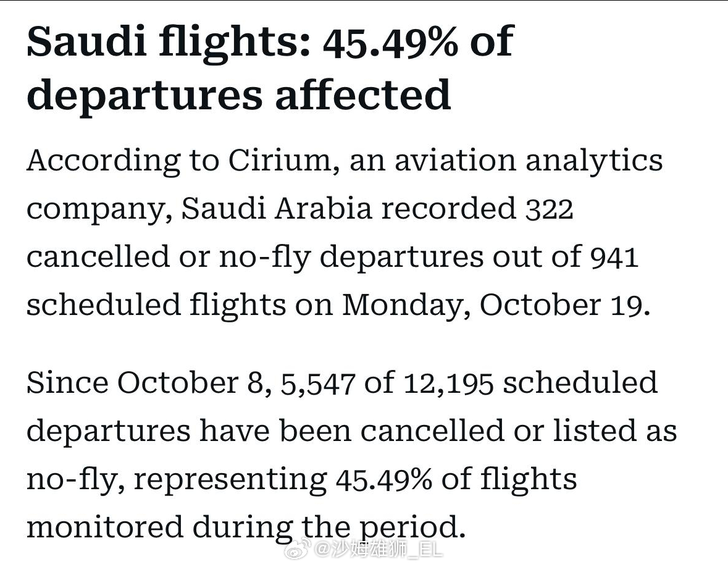The width and height of the screenshot is (728, 567).
Task: Select the number 322 in the text
Action: pos(550,209)
